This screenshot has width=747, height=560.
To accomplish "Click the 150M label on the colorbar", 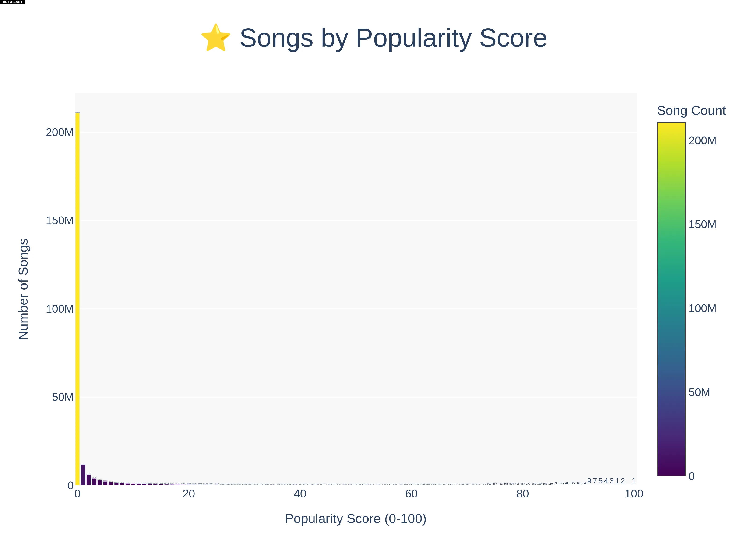I will (702, 224).
